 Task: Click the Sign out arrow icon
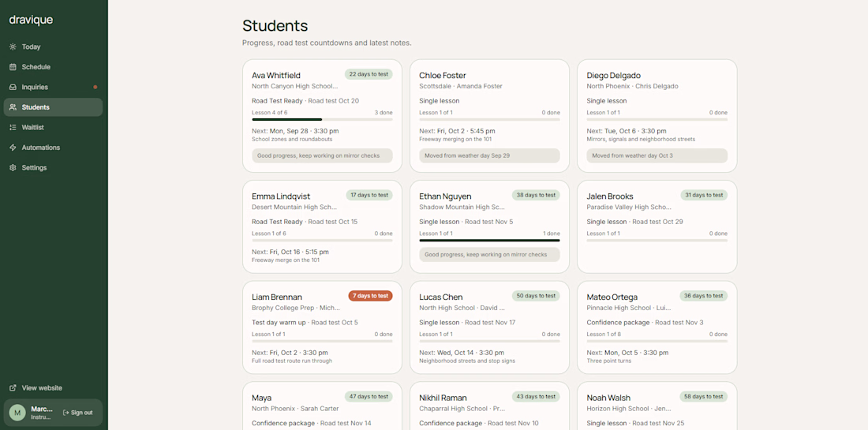click(x=65, y=413)
